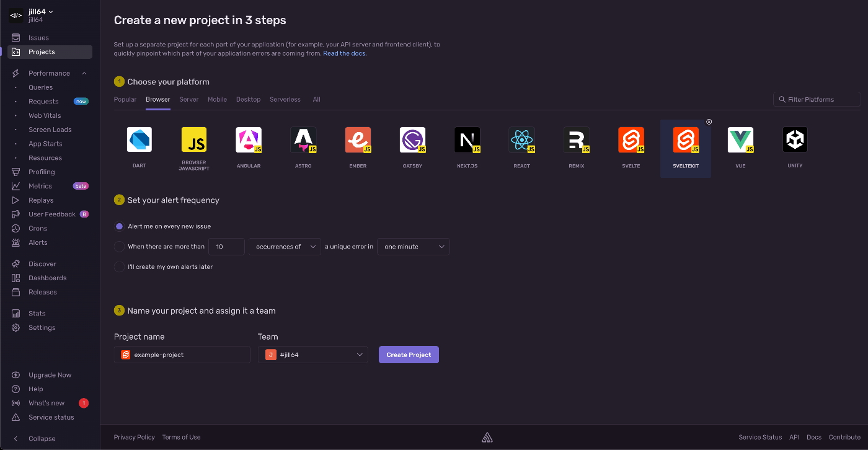Select the Dart platform icon
868x450 pixels.
click(139, 139)
